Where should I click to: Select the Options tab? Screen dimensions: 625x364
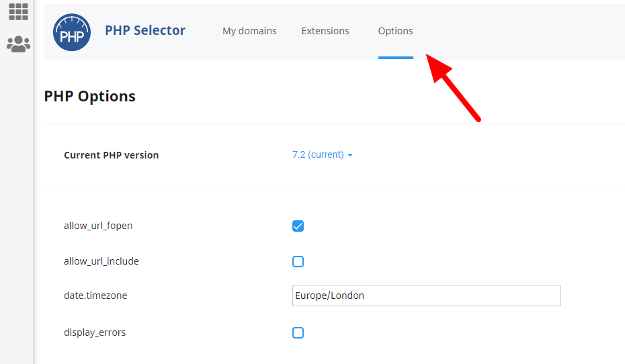[395, 31]
